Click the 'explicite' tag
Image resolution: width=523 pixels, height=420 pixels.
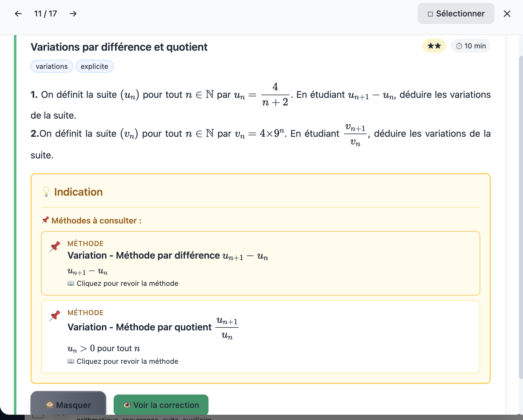(94, 66)
